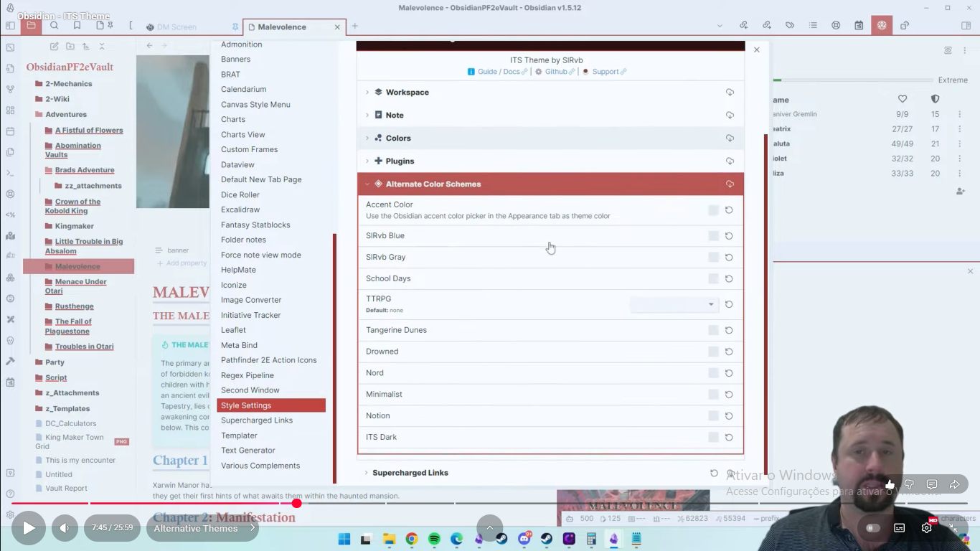Mute the video volume
980x551 pixels.
64,528
